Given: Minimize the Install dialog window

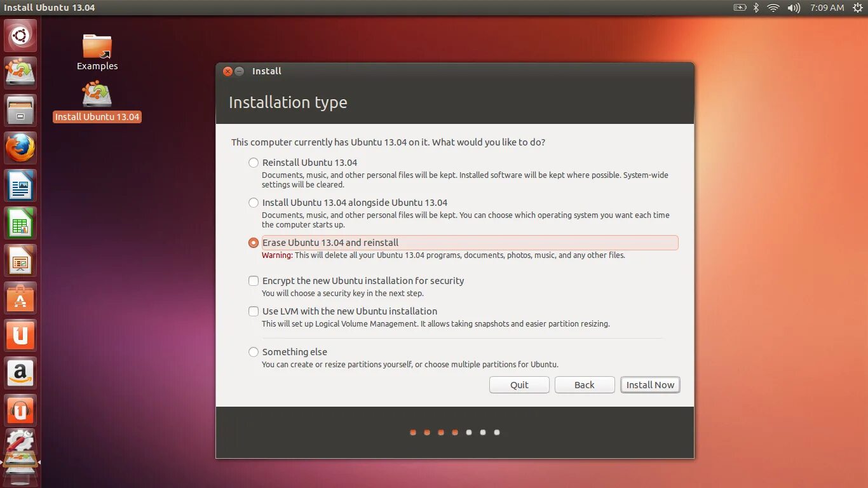Looking at the screenshot, I should (240, 71).
